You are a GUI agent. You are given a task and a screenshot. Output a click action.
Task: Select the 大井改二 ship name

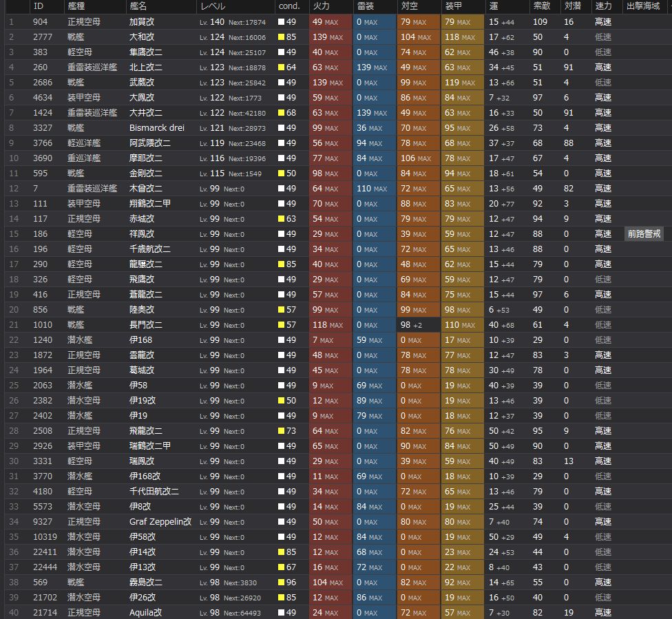coord(146,113)
